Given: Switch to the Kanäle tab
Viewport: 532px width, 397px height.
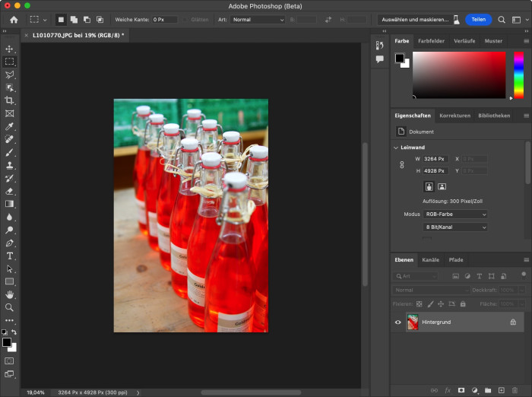Looking at the screenshot, I should click(430, 260).
